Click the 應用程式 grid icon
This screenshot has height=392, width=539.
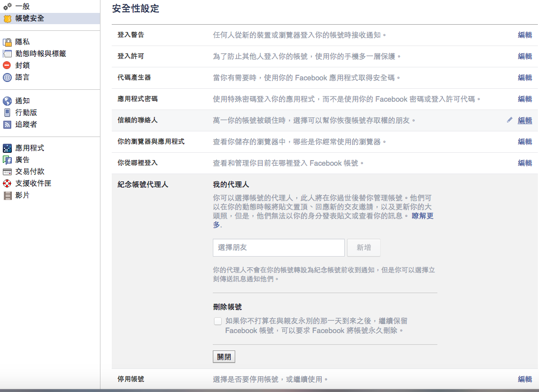pos(7,148)
